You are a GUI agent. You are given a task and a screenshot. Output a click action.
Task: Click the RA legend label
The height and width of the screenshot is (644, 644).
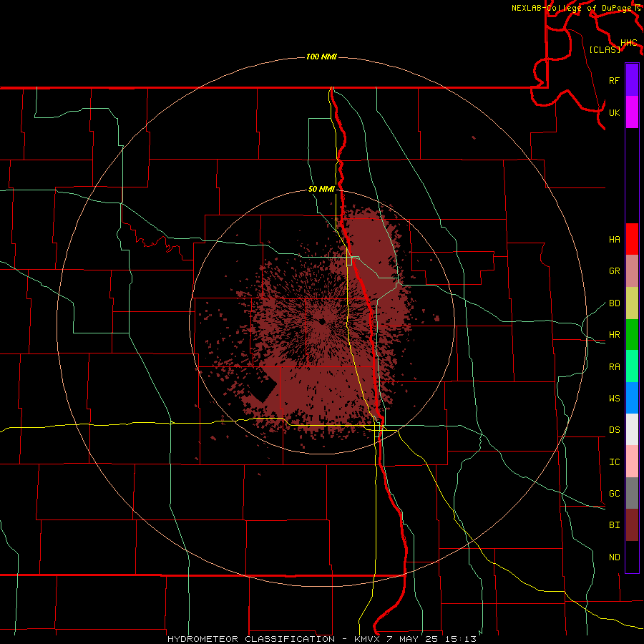[615, 367]
